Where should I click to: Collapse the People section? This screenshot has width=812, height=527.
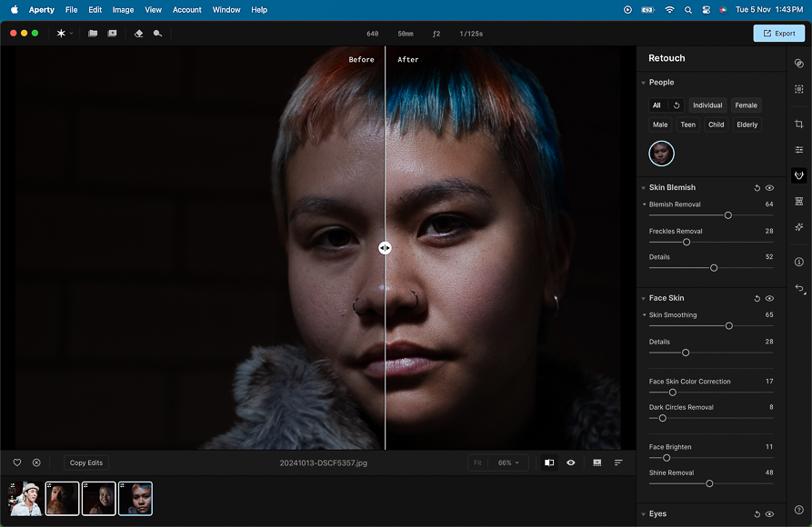pos(643,83)
